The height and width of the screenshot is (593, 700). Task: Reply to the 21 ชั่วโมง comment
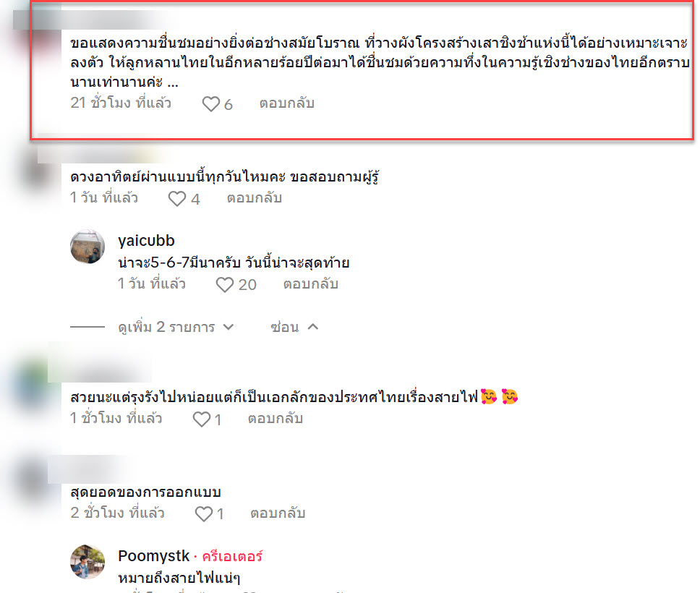tap(287, 103)
